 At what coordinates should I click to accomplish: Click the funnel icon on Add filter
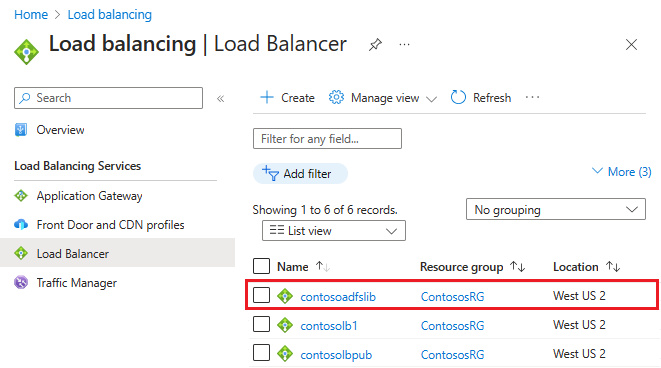270,173
